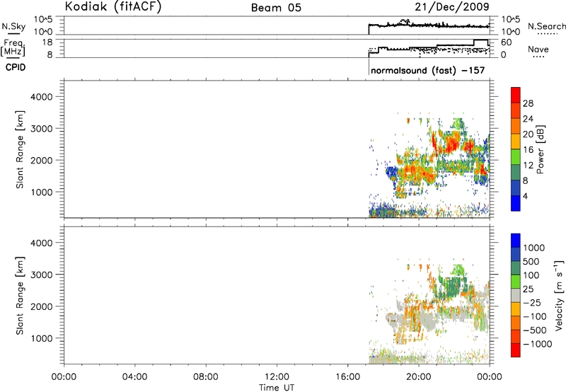This screenshot has width=566, height=392.
Task: Click the red bottom segment of velocity colorbar
Action: [x=516, y=350]
